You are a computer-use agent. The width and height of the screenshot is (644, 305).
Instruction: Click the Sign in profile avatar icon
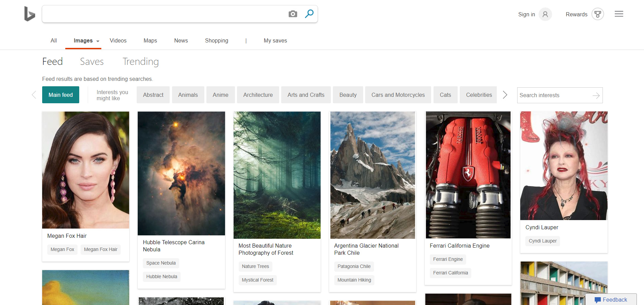pos(545,14)
